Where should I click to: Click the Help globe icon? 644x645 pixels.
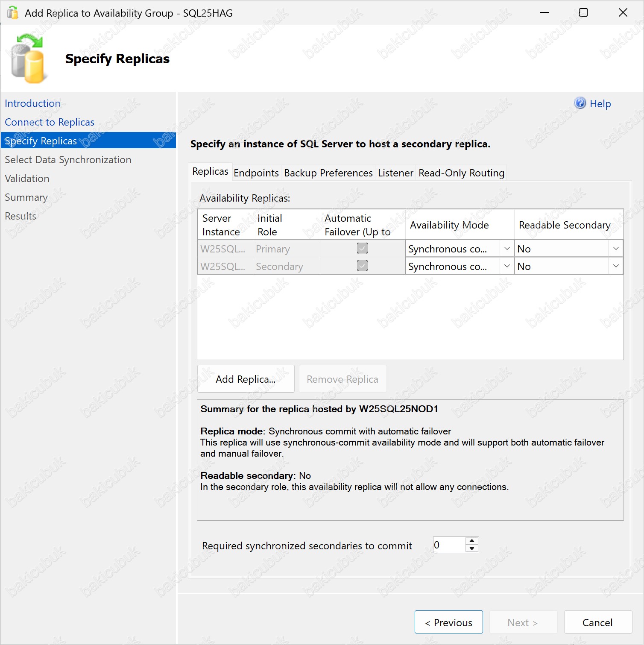point(580,103)
